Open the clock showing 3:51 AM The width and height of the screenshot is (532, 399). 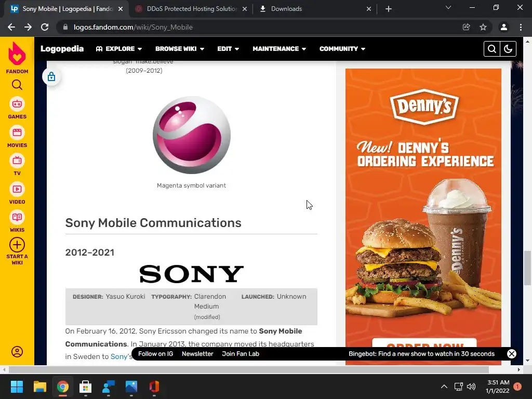tap(498, 387)
